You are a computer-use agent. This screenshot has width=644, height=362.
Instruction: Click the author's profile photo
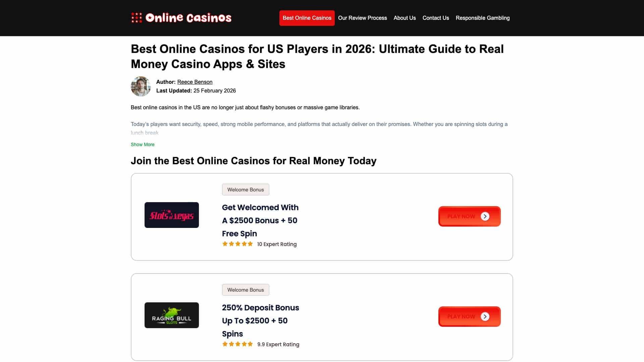click(141, 86)
